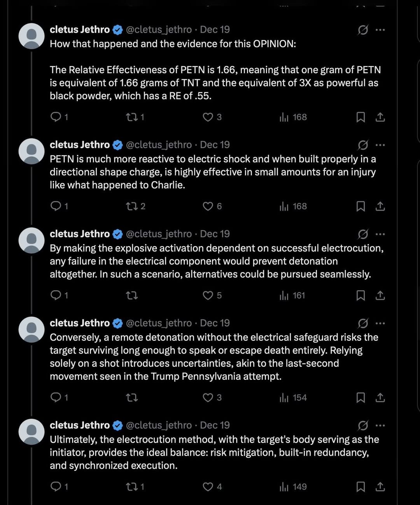The width and height of the screenshot is (420, 505).
Task: Open Grok icon on first tweet
Action: (363, 30)
